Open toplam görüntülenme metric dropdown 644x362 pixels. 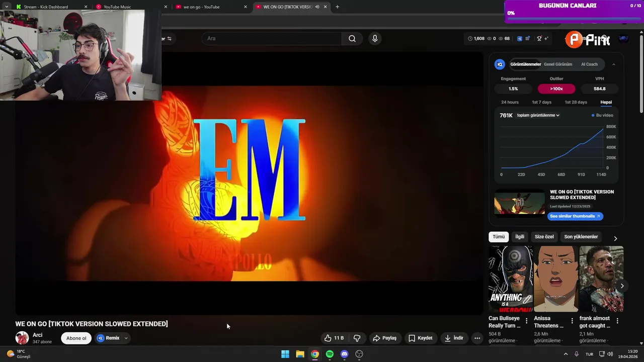pos(538,115)
